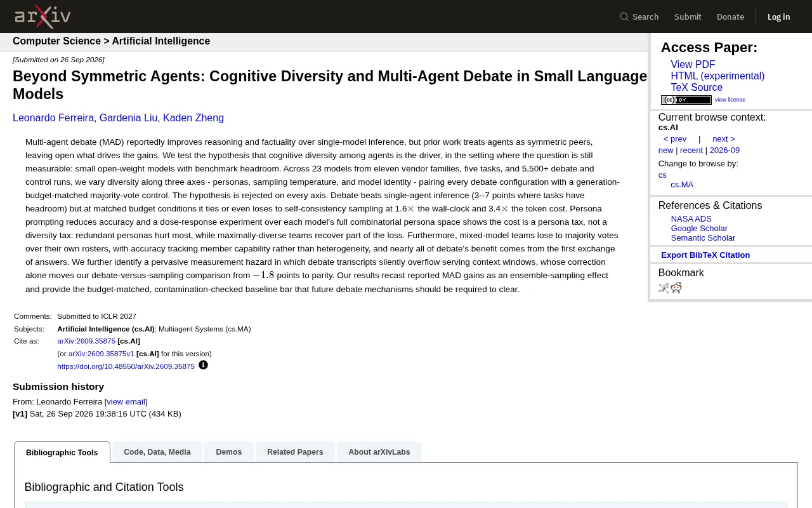Click the Creative Commons BY license badge
The height and width of the screenshot is (508, 812).
click(x=686, y=100)
